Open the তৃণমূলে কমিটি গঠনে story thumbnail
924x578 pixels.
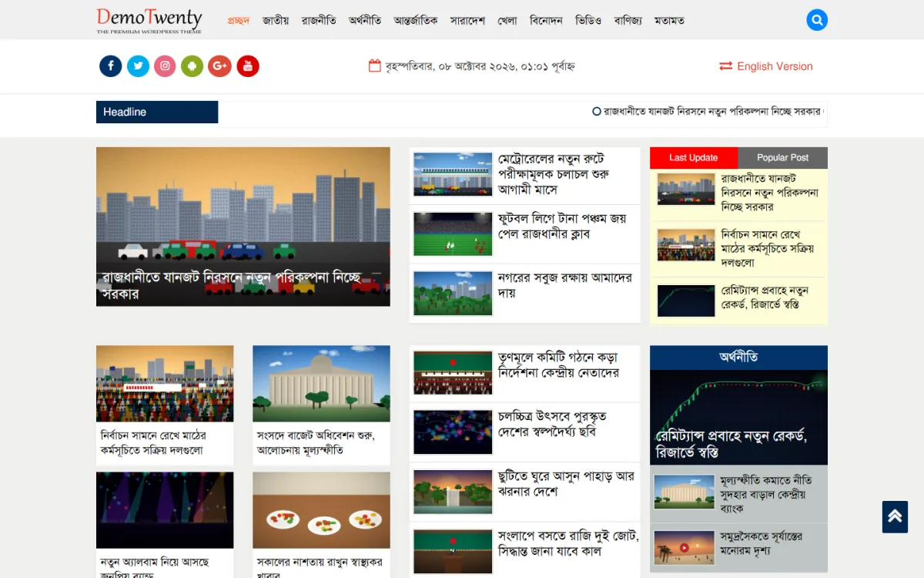[x=453, y=373]
